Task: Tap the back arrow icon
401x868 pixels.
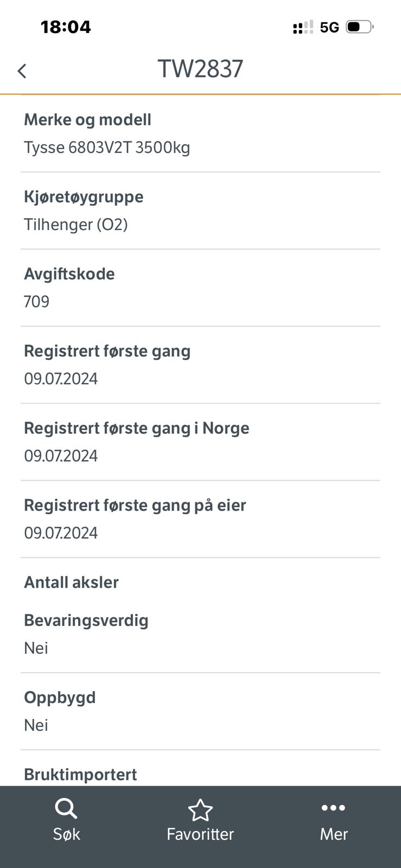Action: tap(22, 71)
